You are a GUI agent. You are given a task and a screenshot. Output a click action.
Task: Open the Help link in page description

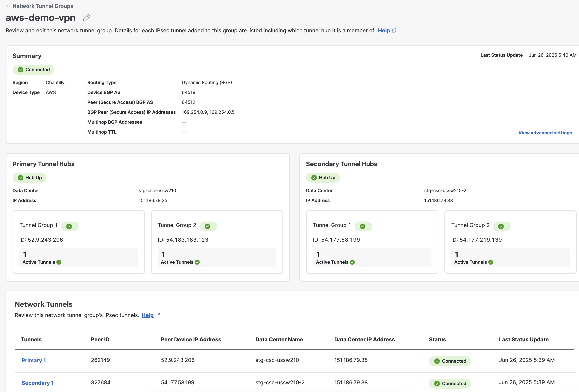384,30
